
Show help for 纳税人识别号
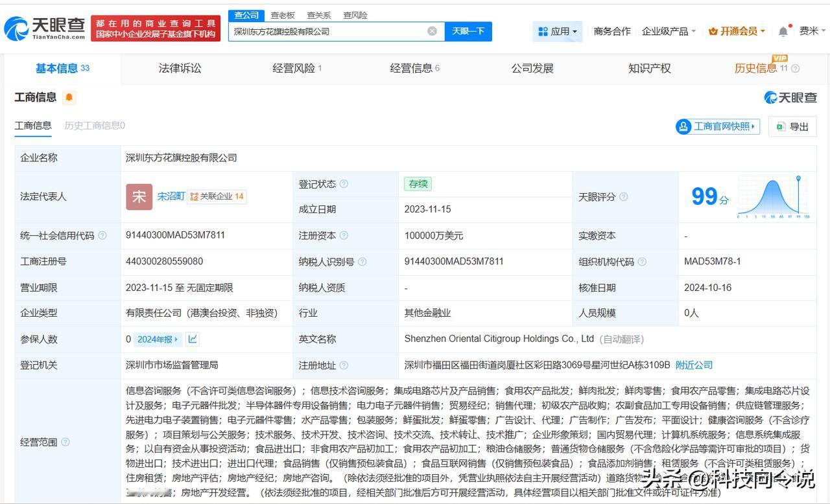362,262
